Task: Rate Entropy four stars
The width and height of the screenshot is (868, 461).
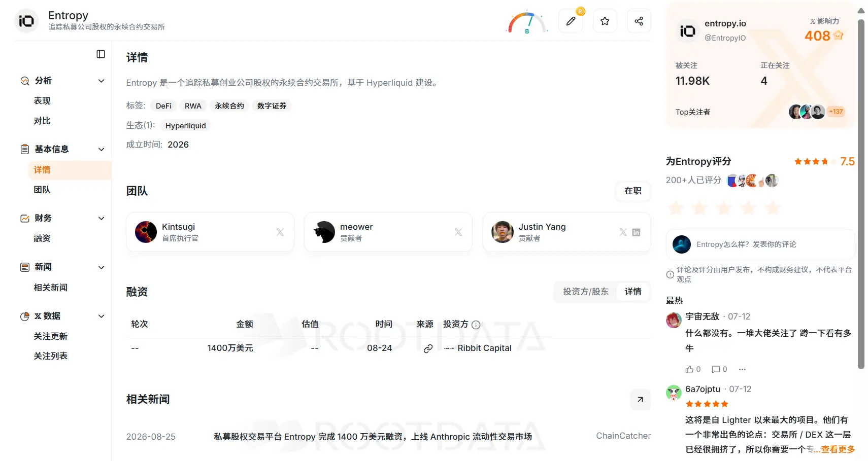Action: tap(748, 207)
